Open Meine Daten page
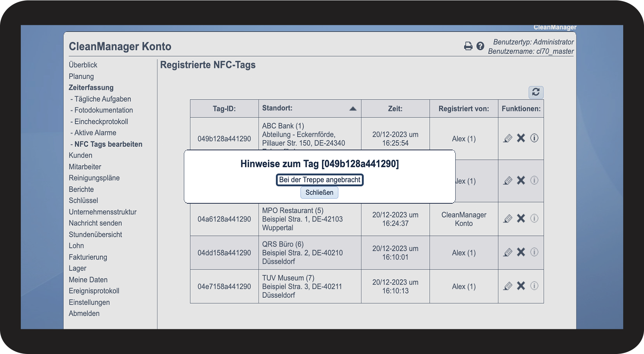The width and height of the screenshot is (644, 354). (x=88, y=280)
